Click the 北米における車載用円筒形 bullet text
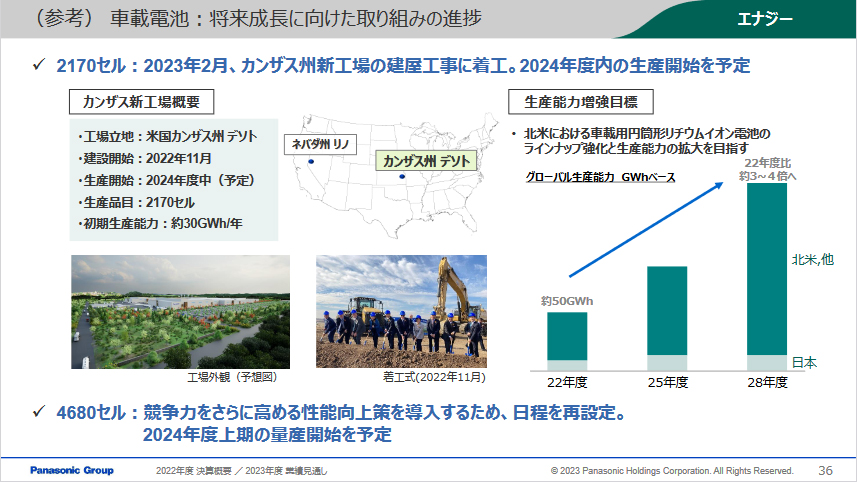857x482 pixels. (x=647, y=141)
